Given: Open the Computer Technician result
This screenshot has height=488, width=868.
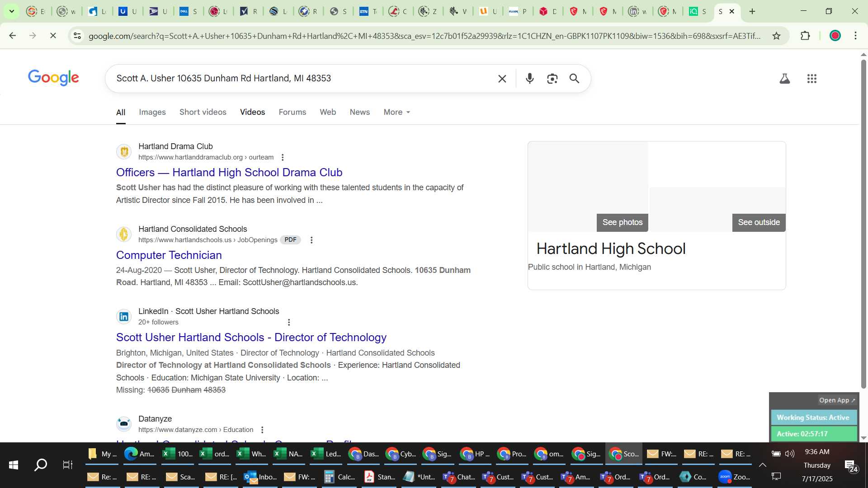Looking at the screenshot, I should (169, 255).
